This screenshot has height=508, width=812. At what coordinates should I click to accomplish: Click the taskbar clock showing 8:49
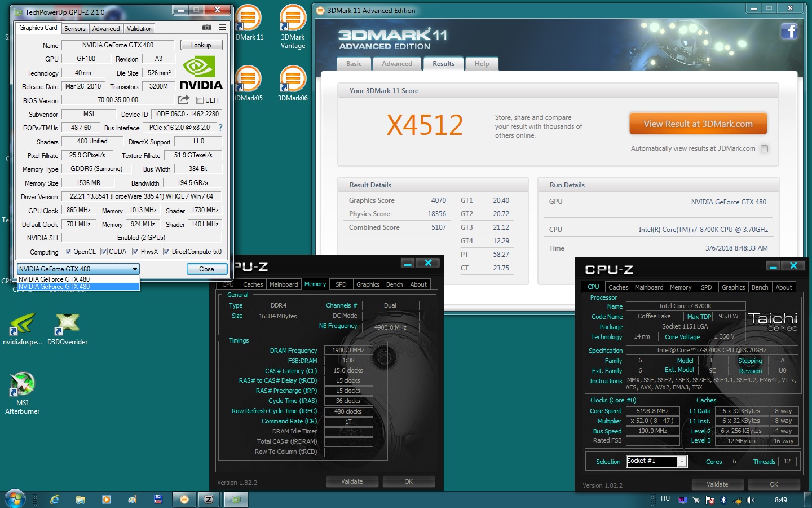pos(781,500)
